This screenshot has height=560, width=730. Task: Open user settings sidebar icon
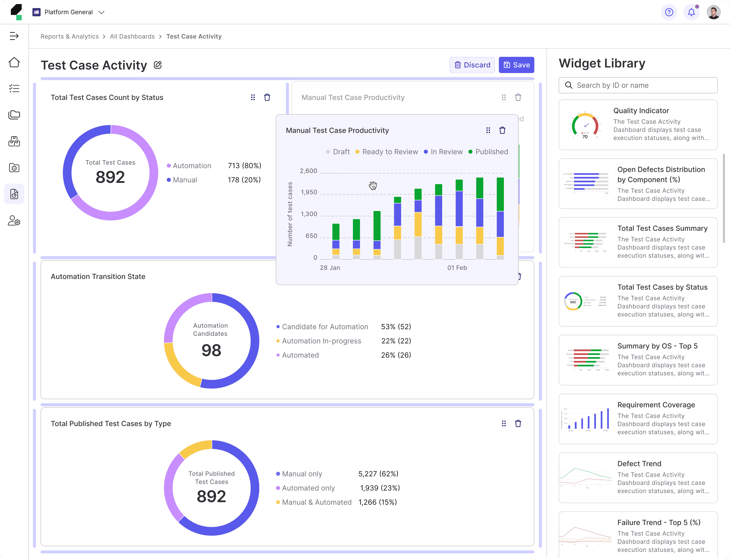tap(14, 220)
